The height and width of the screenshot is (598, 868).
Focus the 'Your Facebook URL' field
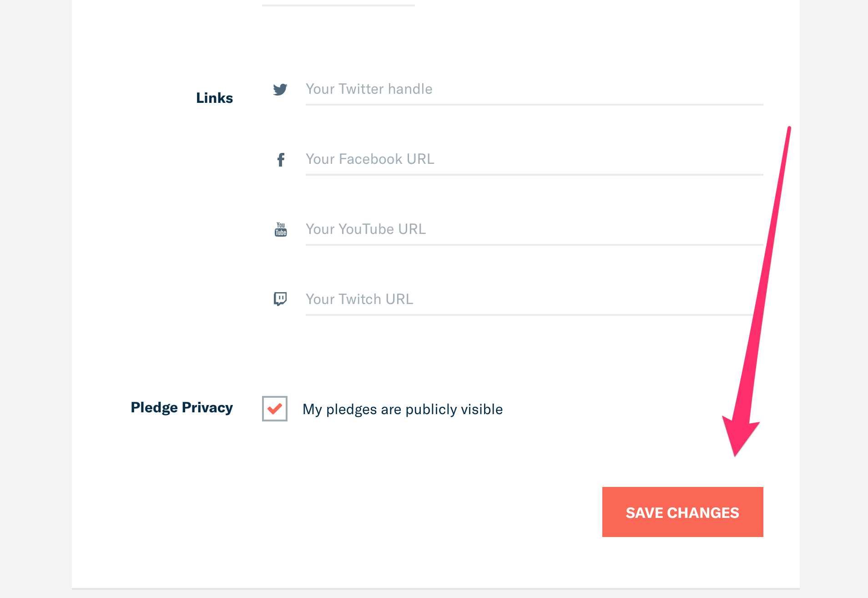[534, 159]
